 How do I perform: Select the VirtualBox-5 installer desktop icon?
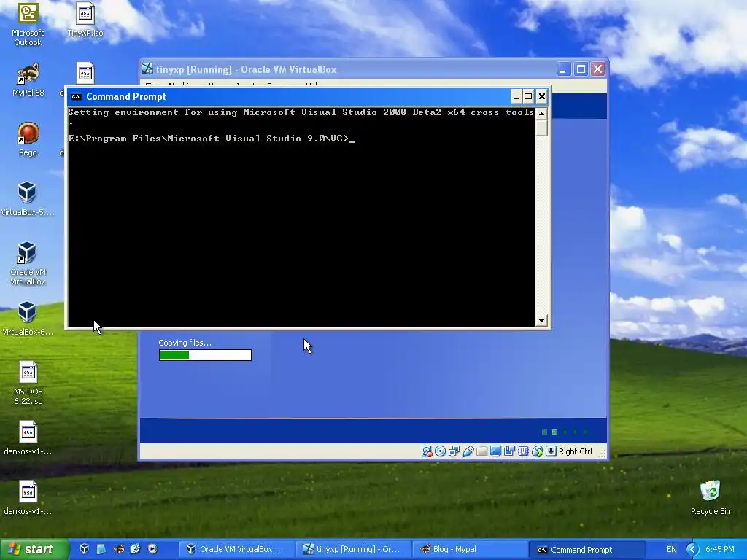click(28, 199)
